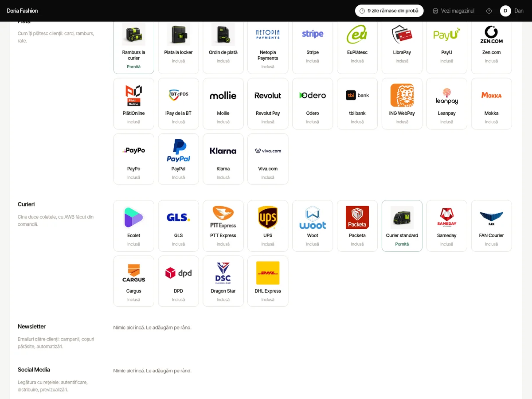Screen dimensions: 532x399
Task: Select the Klarna logo
Action: [223, 151]
